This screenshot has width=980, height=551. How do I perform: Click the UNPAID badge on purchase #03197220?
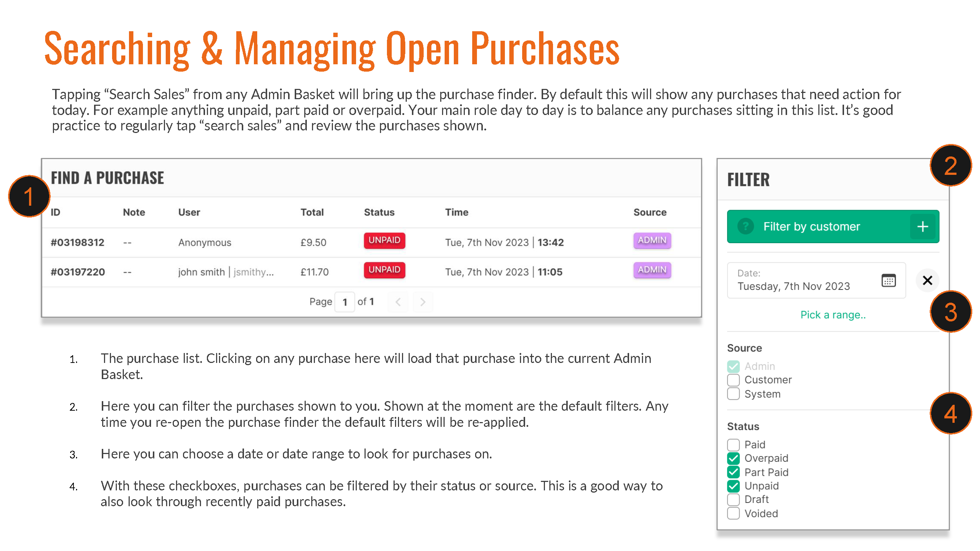pyautogui.click(x=384, y=270)
